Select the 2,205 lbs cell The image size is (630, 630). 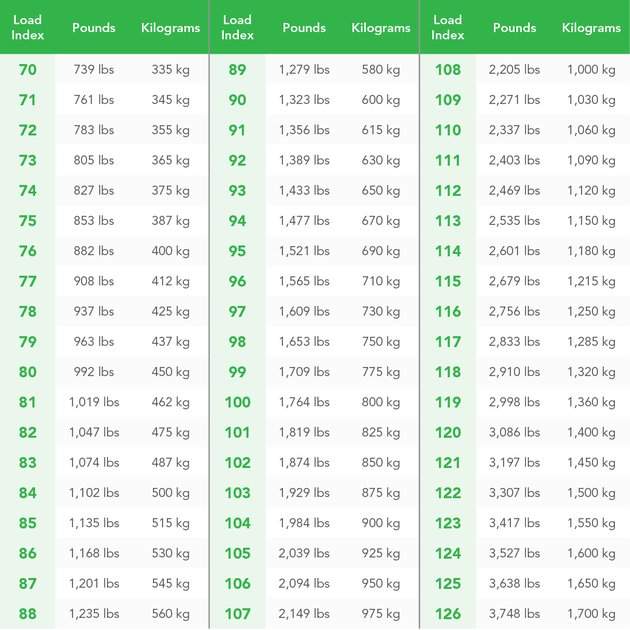[514, 70]
